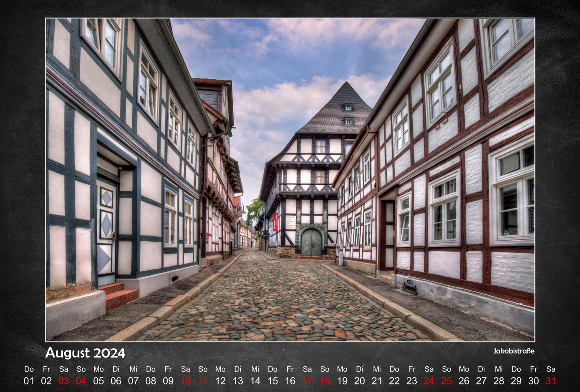
Task: Choose red Sunday date 25
Action: pyautogui.click(x=446, y=381)
